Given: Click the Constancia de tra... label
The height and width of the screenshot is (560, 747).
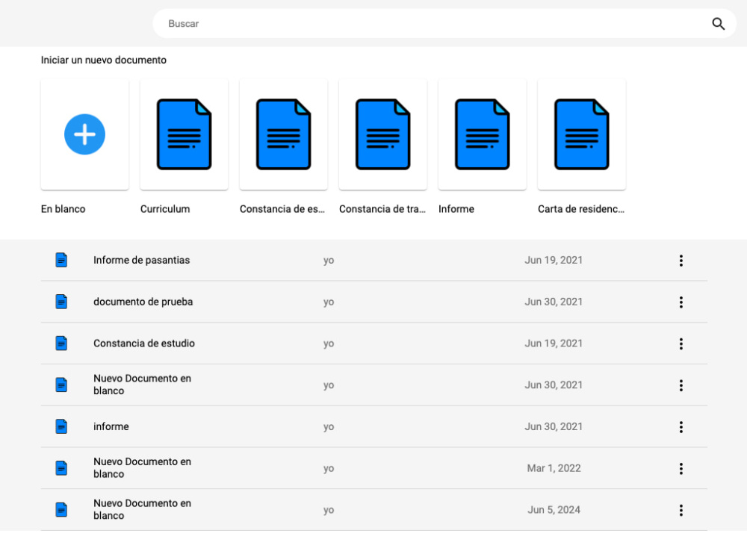Looking at the screenshot, I should coord(382,209).
